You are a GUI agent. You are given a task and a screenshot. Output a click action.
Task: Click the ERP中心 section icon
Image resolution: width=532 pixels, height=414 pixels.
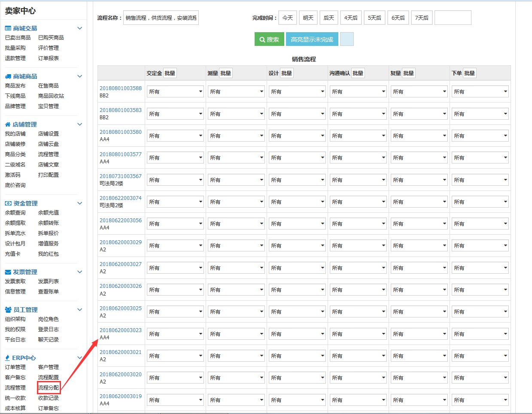tap(7, 358)
